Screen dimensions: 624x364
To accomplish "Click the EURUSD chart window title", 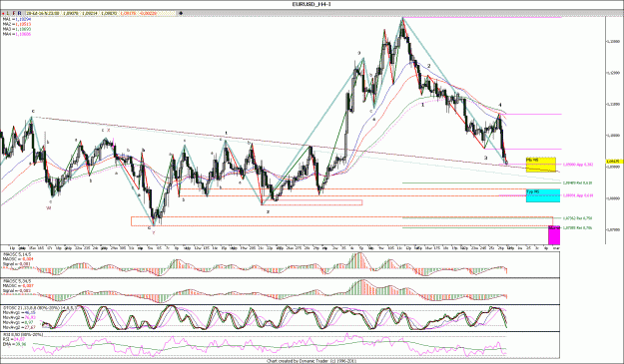I will tap(312, 4).
